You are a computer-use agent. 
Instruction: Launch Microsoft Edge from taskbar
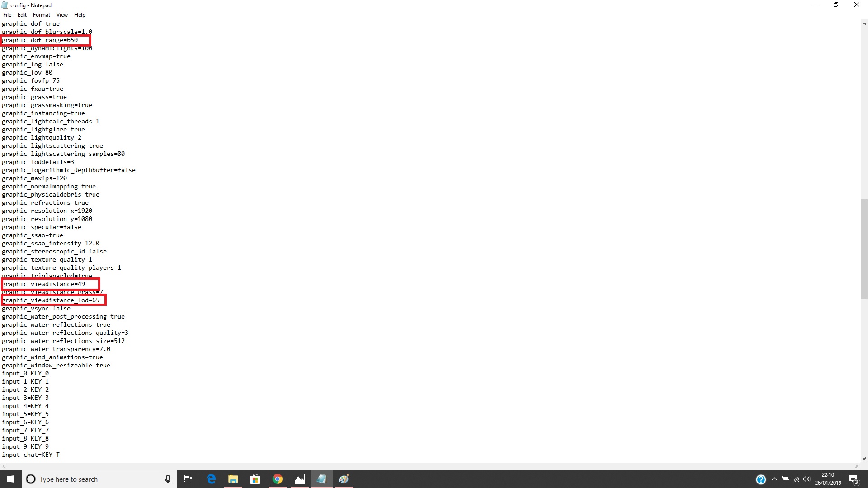click(211, 479)
